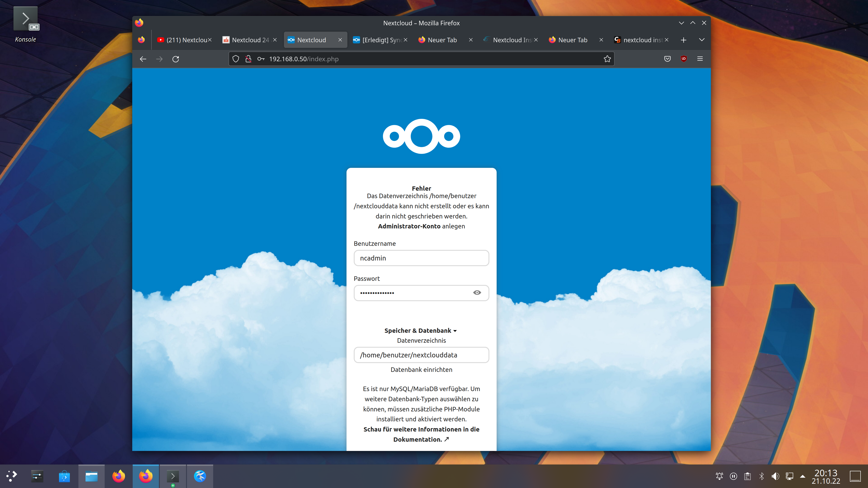
Task: Click the tracking protection shield icon
Action: (x=236, y=59)
